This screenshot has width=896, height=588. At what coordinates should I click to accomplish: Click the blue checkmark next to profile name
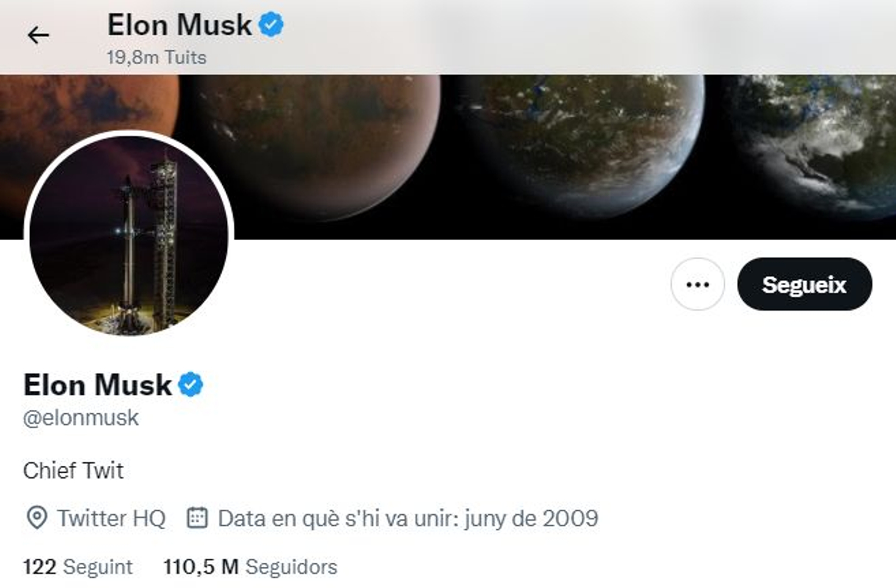click(190, 384)
